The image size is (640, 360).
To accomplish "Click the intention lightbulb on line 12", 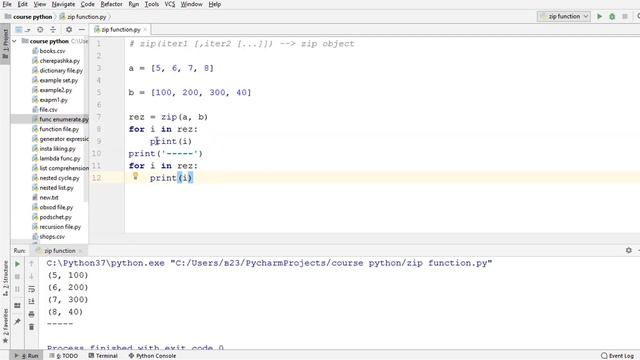I will click(135, 176).
